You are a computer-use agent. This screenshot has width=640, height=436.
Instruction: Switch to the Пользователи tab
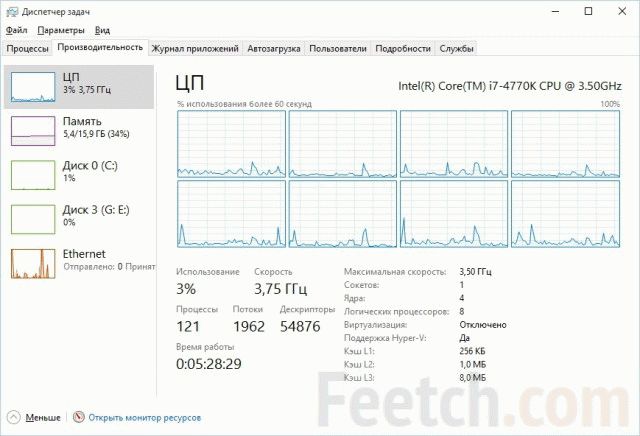(338, 49)
